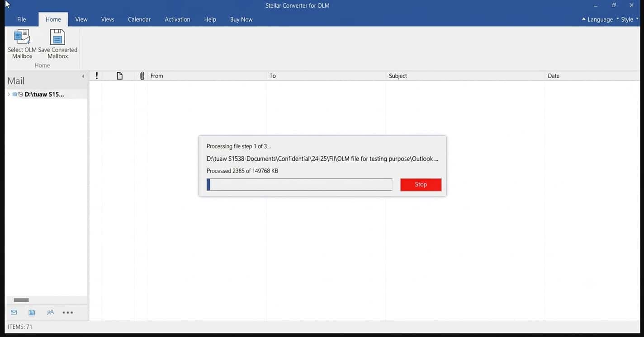Click the mail pane horizontal scrollbar

[21, 300]
